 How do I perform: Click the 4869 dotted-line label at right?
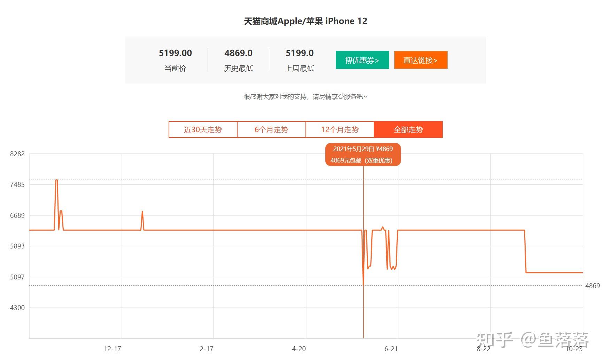pos(593,286)
